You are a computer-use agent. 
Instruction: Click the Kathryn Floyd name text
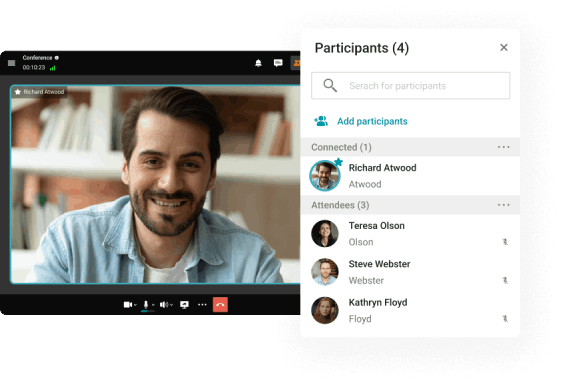click(x=378, y=303)
